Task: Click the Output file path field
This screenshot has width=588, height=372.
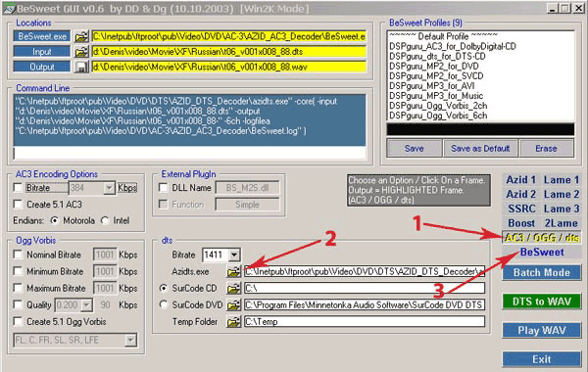Action: coord(228,67)
